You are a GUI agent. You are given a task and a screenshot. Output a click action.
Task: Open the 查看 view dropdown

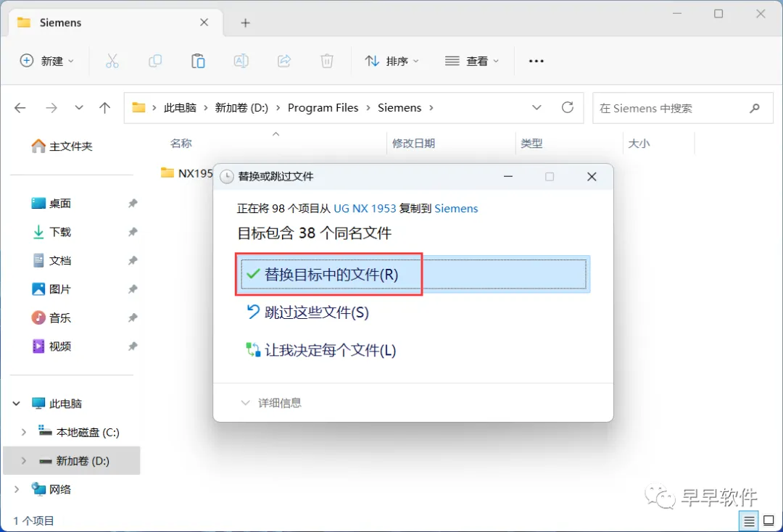coord(472,61)
